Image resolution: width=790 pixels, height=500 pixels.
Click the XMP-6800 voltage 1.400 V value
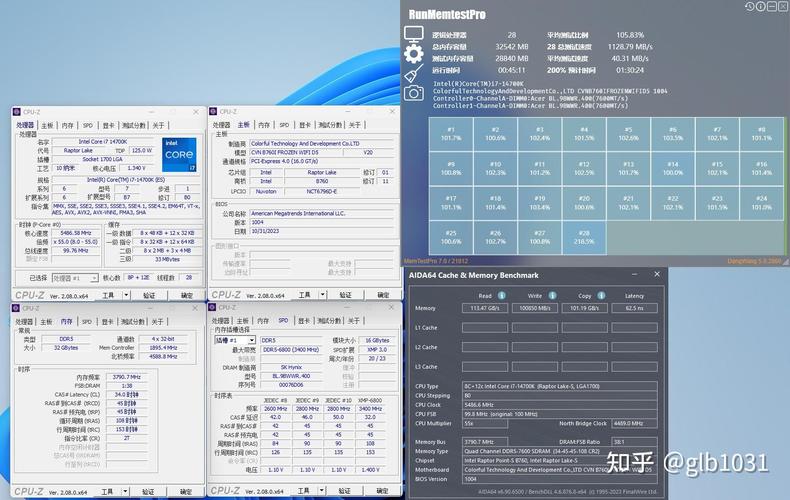[370, 470]
